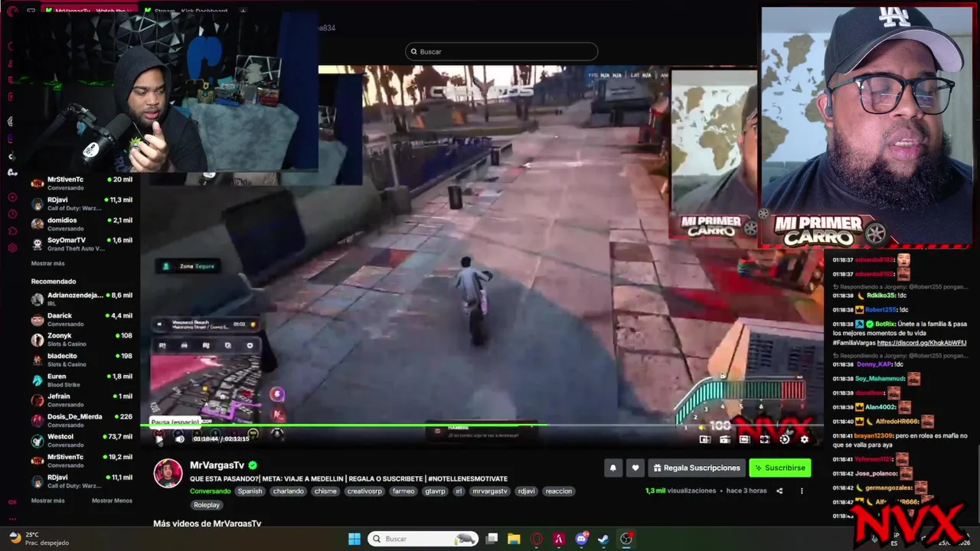Click Regala Suscripciones button
Screen dimensions: 980x551
697,468
